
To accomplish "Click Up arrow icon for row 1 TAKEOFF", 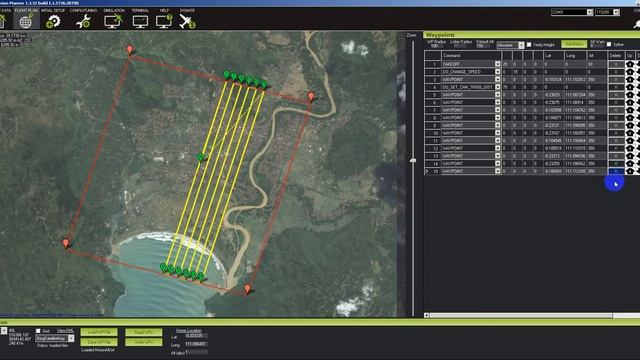I will pos(630,64).
